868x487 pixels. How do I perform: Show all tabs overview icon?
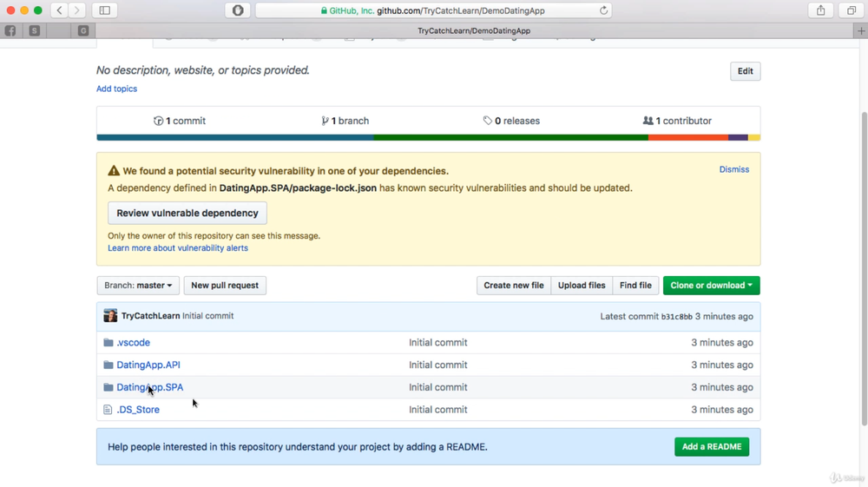(852, 10)
